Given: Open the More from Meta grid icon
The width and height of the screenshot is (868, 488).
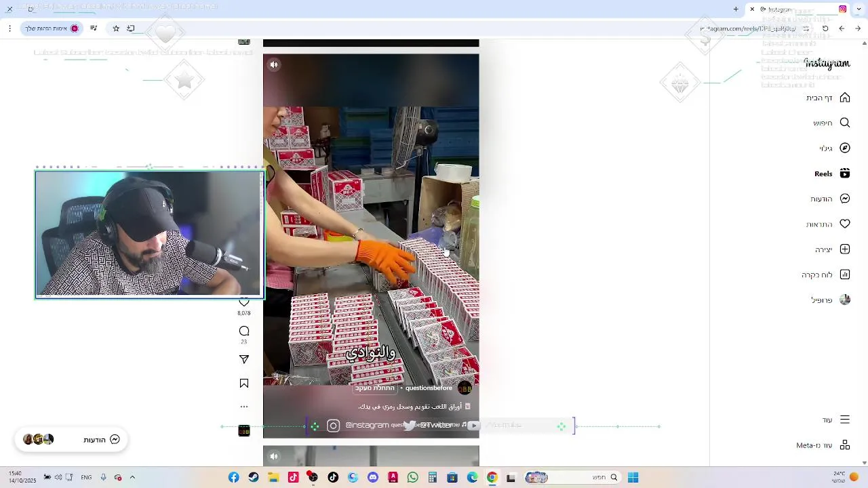Looking at the screenshot, I should coord(845,445).
